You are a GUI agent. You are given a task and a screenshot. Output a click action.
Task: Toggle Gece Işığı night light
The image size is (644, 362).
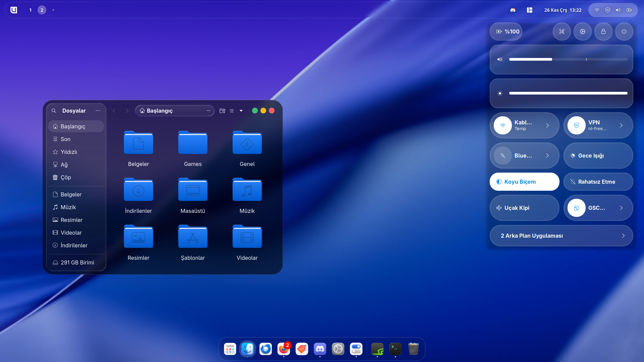(598, 156)
